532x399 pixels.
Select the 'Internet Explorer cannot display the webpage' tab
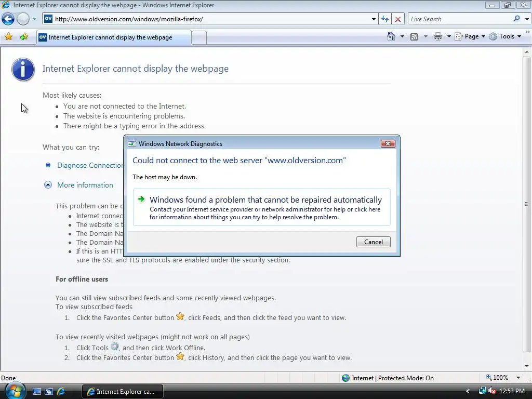click(114, 37)
